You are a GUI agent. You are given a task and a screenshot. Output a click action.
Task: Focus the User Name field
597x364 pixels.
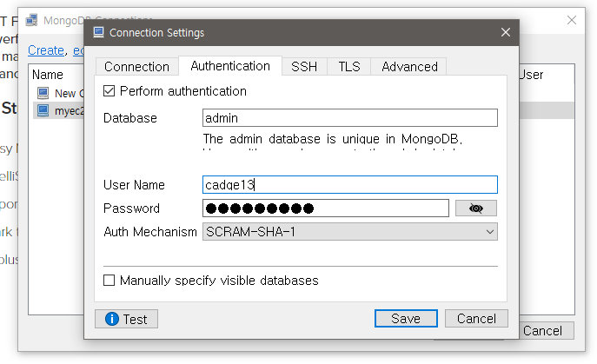pos(350,185)
